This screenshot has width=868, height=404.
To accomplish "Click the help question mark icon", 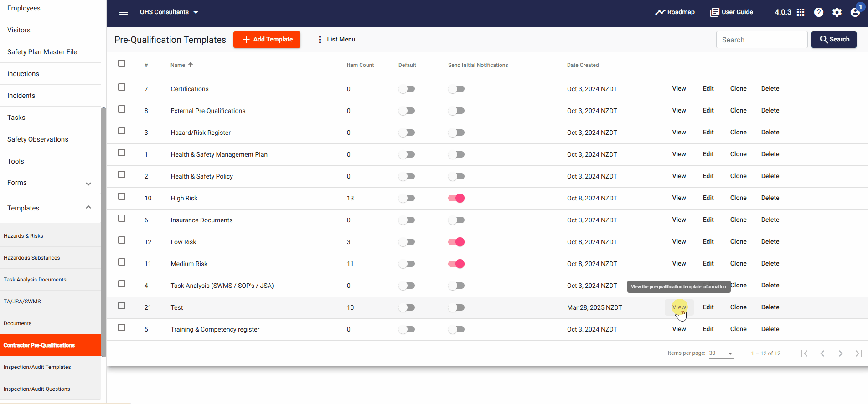I will [x=819, y=12].
